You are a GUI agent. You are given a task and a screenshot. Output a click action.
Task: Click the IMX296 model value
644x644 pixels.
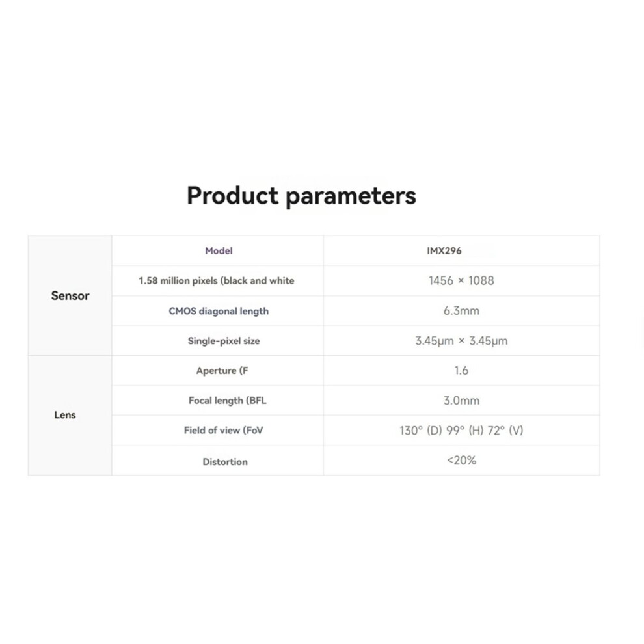pos(444,250)
